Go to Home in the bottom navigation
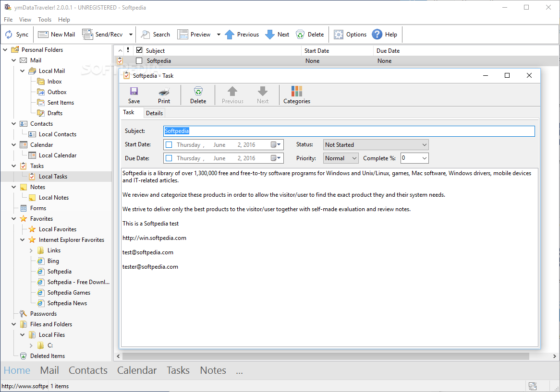The width and height of the screenshot is (560, 392). (17, 370)
